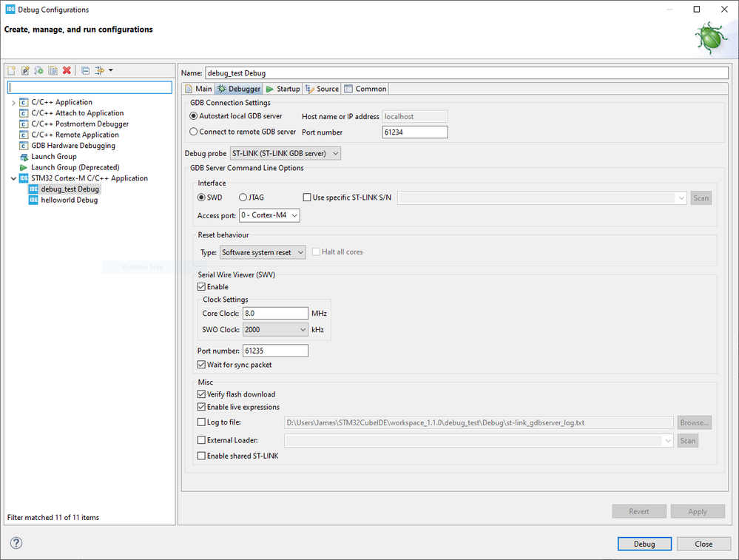739x560 pixels.
Task: Click the configuration filter text box
Action: 90,87
